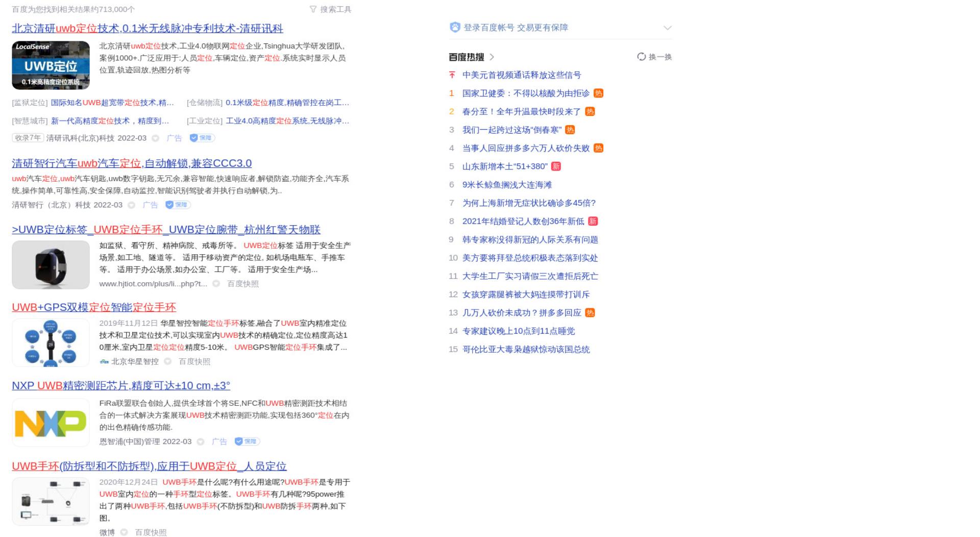
Task: Open hot search 专家建议晚上10点到11点睡觉
Action: point(519,331)
